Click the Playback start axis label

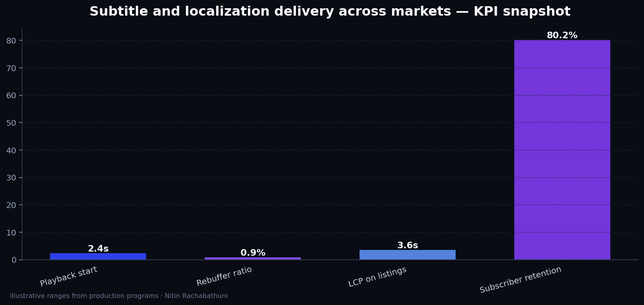click(x=69, y=276)
